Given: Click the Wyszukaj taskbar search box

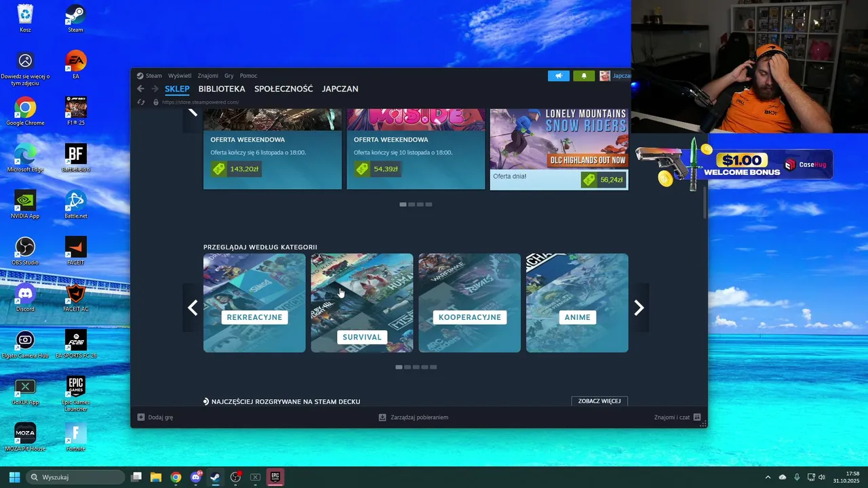Looking at the screenshot, I should [75, 477].
